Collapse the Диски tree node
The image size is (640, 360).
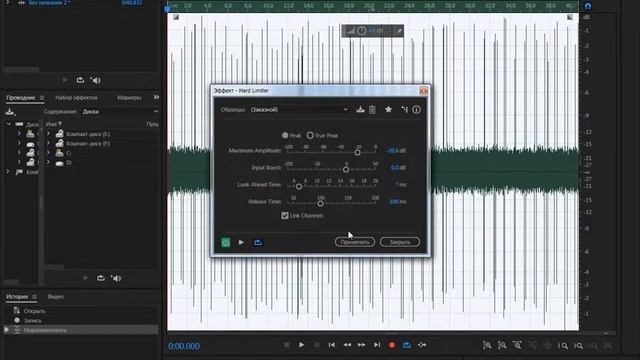[9, 124]
